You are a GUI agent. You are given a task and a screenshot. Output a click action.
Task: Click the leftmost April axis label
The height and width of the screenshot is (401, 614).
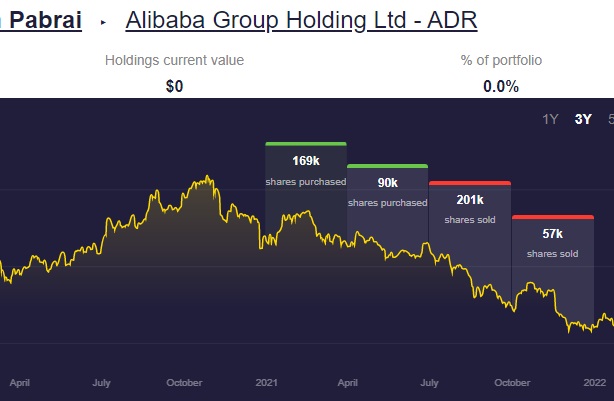click(19, 382)
